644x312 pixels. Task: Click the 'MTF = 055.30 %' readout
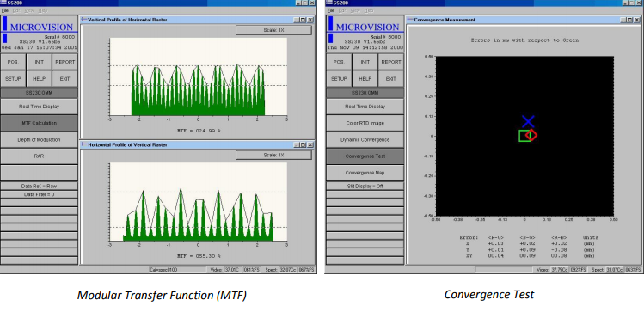point(199,256)
